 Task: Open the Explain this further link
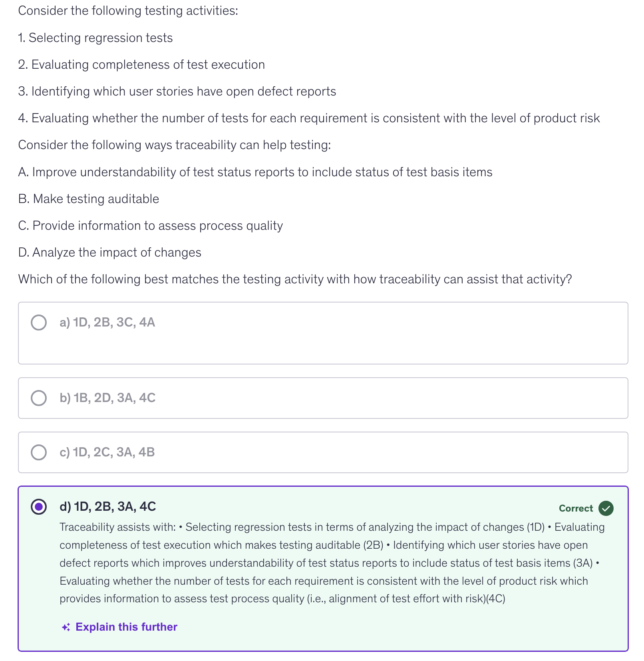pyautogui.click(x=126, y=627)
